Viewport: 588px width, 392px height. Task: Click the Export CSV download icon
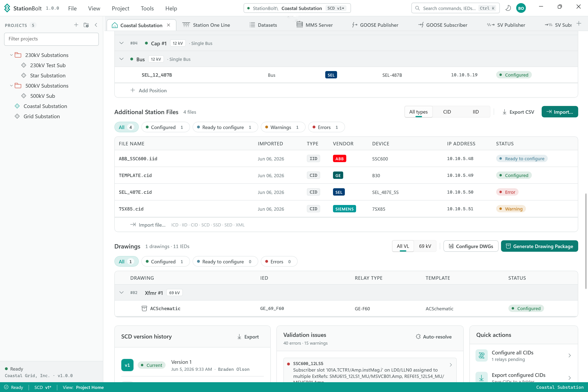(x=504, y=112)
